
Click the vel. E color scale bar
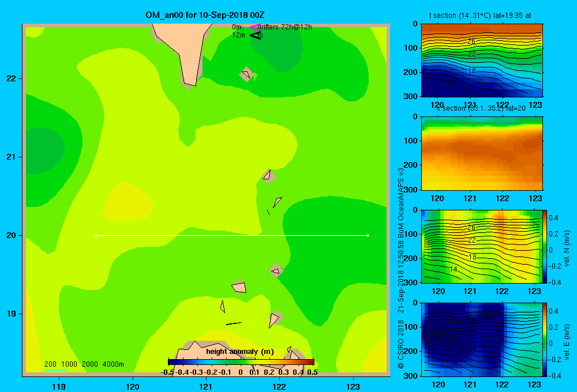coord(545,340)
